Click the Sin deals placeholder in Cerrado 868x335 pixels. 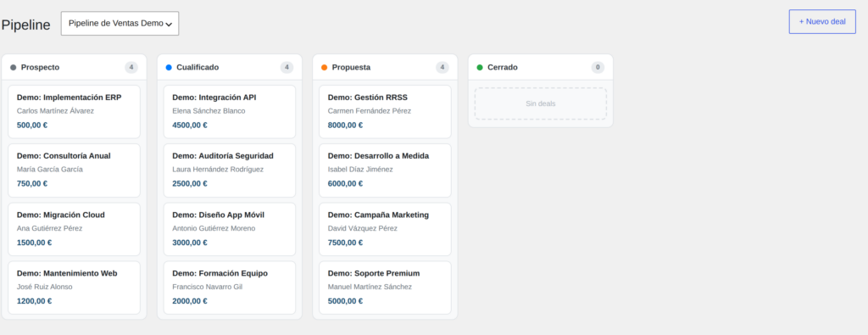click(x=541, y=103)
